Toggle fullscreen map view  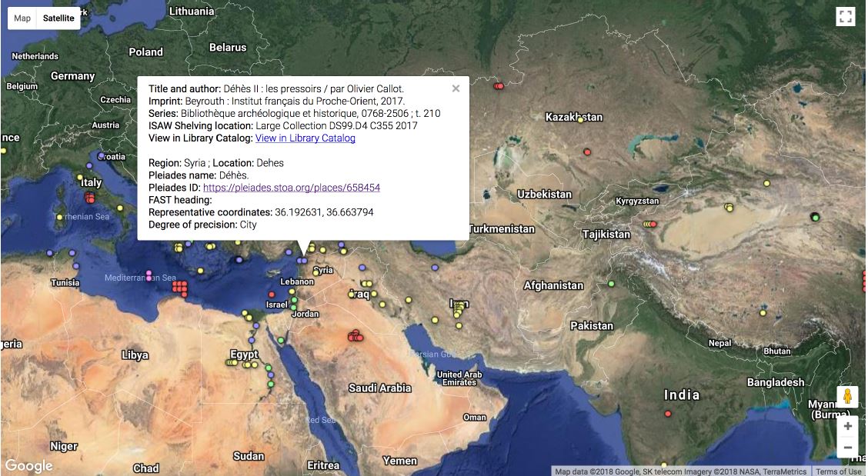tap(846, 17)
